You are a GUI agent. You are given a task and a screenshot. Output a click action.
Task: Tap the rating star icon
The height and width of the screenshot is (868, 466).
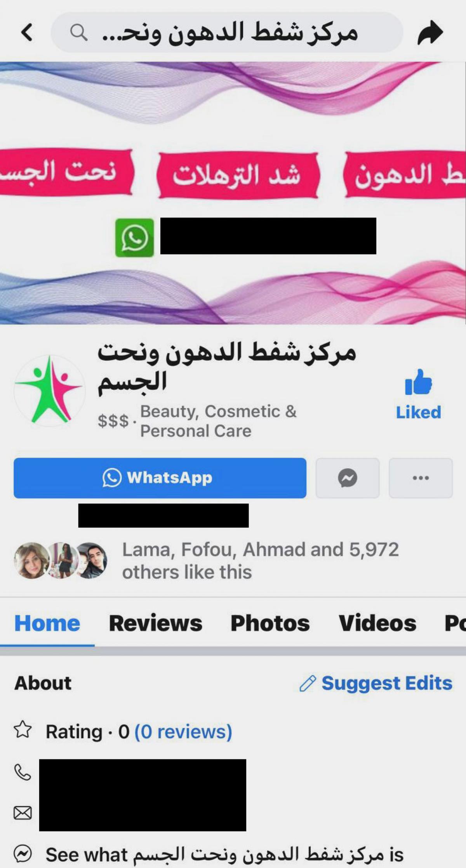tap(23, 729)
